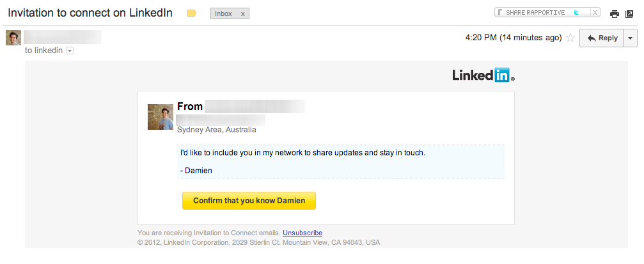
Task: Click the sender's small avatar
Action: tap(13, 38)
